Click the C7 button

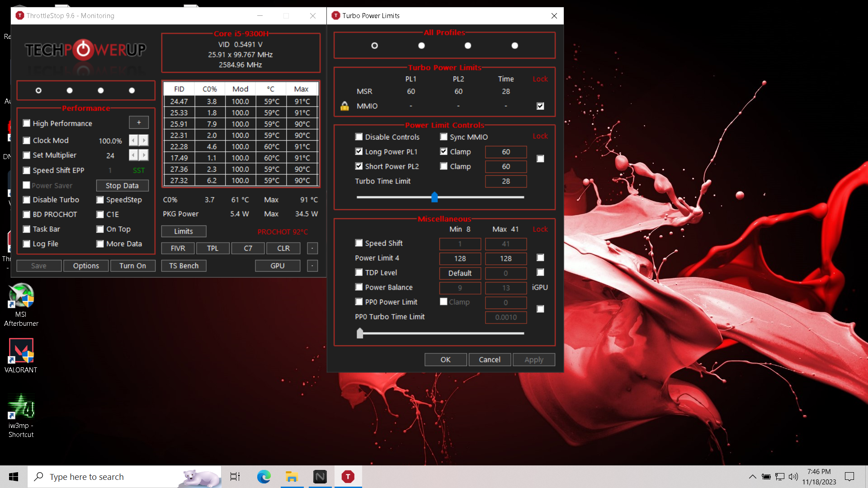pos(248,248)
